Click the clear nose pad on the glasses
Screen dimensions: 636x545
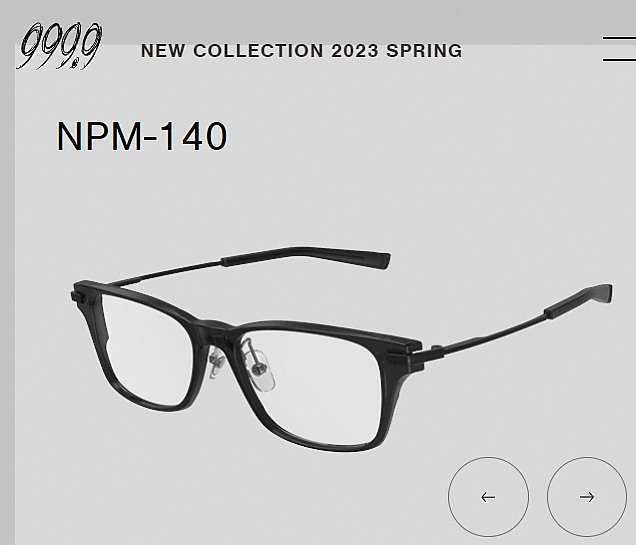[260, 367]
